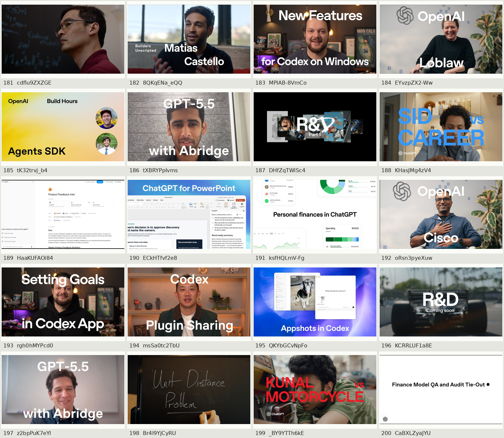This screenshot has width=504, height=438.
Task: Open the KUNAL vs MOTORCYCLE thumbnail
Action: point(315,390)
